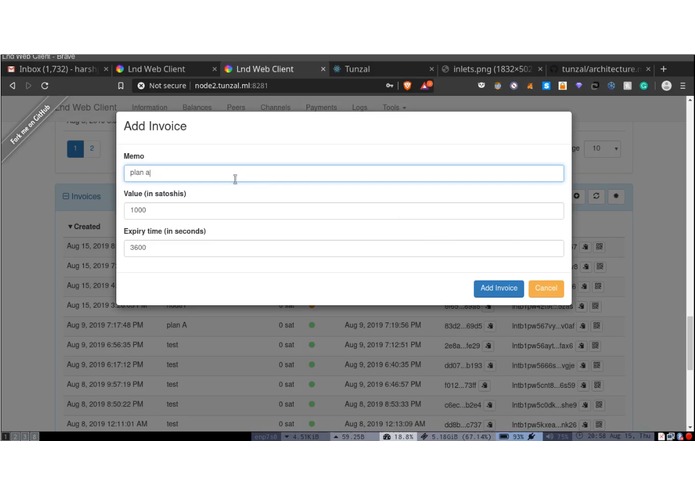Open the Peers nav item
Viewport: 695px width, 494px height.
236,108
